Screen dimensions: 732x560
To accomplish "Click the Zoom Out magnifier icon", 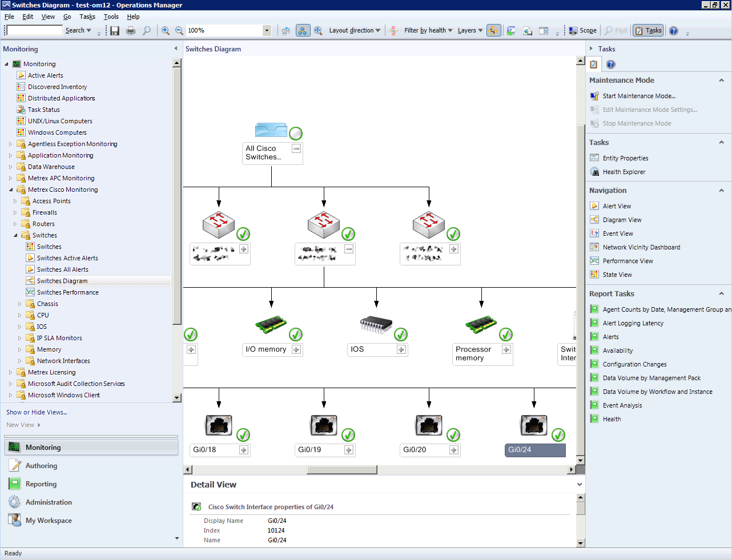I will (x=179, y=31).
